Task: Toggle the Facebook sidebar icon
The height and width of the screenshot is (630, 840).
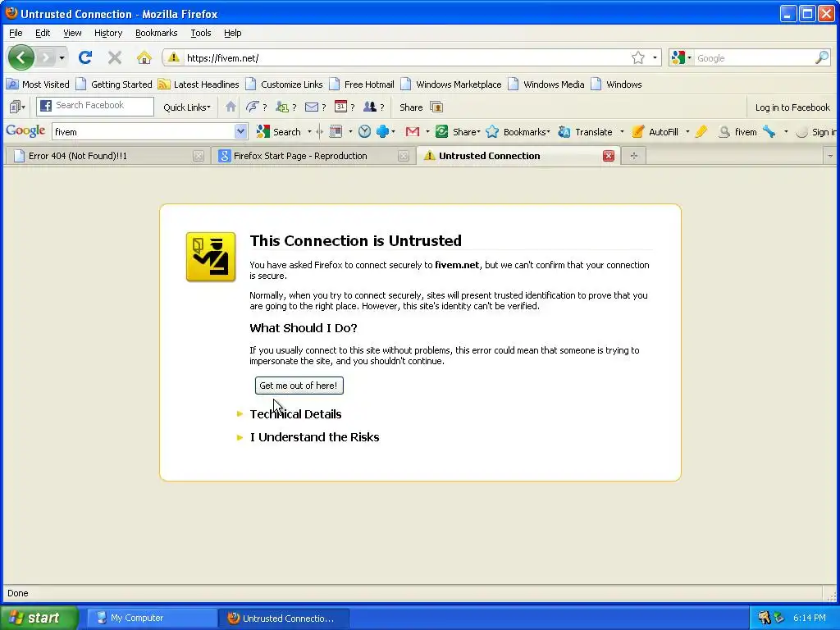Action: pos(17,107)
